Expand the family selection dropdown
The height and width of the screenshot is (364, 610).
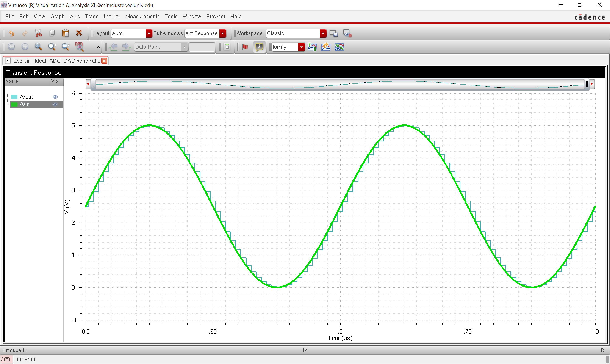pos(301,47)
